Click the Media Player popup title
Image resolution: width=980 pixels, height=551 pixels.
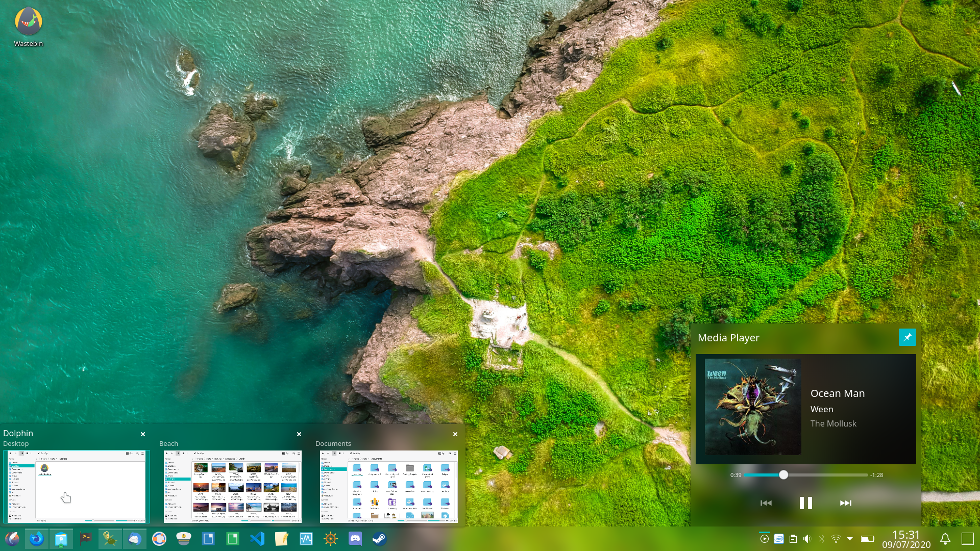(728, 338)
